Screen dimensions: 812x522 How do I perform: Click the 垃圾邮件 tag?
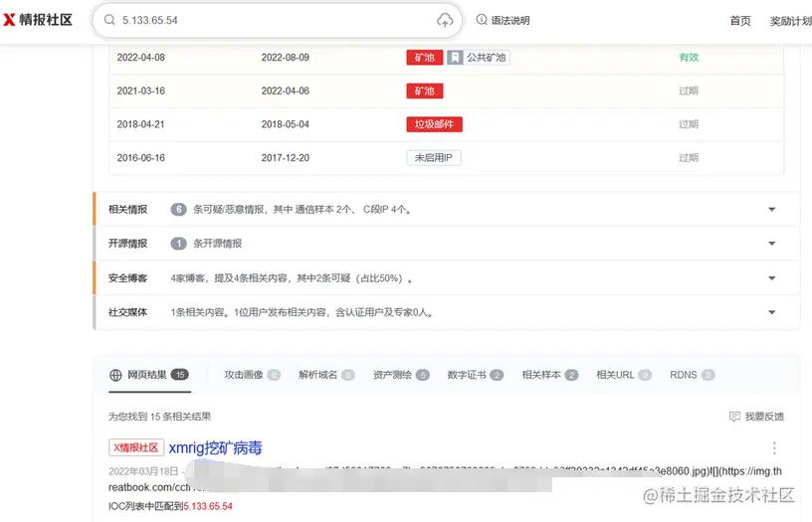pyautogui.click(x=434, y=124)
